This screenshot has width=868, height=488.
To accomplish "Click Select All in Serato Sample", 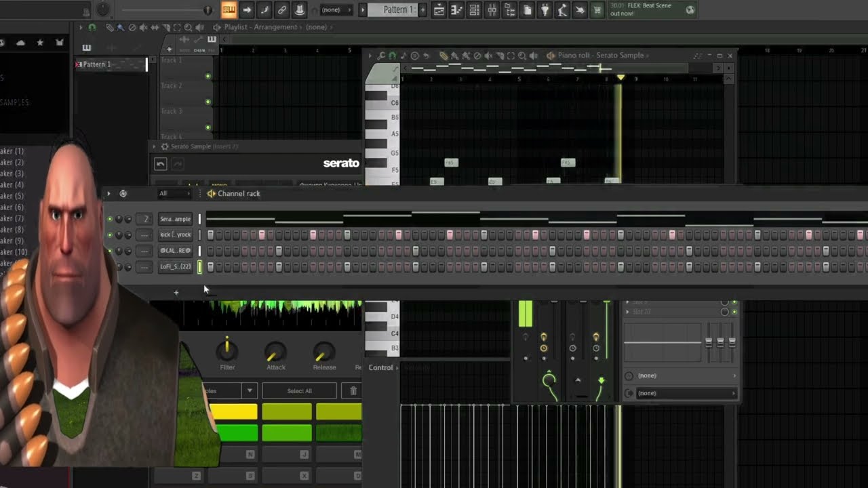I will click(299, 391).
